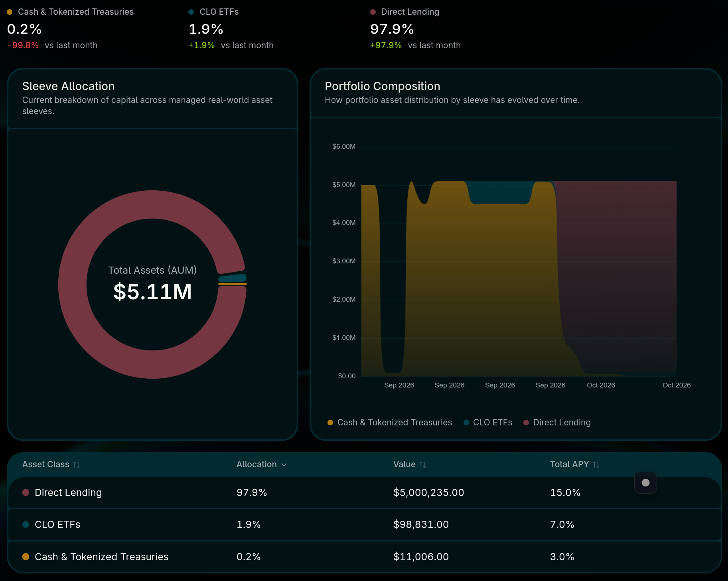Click the $6.00M y-axis label
Screen dimensions: 728x581
click(344, 147)
